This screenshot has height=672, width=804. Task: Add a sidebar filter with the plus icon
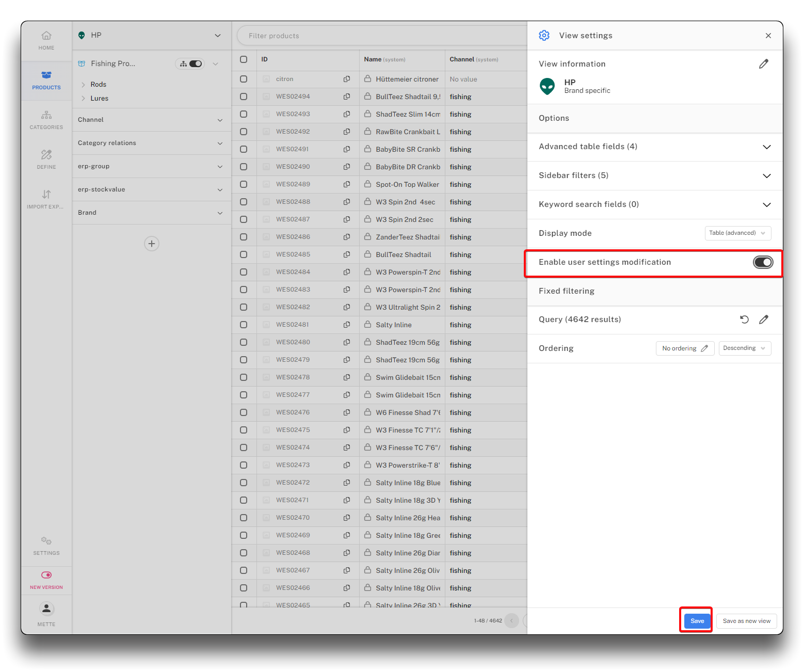pyautogui.click(x=152, y=244)
